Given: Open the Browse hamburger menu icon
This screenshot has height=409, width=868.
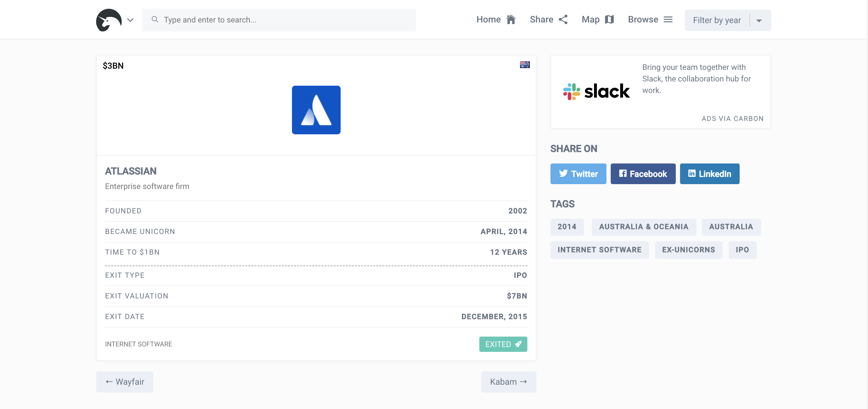Looking at the screenshot, I should pyautogui.click(x=668, y=20).
